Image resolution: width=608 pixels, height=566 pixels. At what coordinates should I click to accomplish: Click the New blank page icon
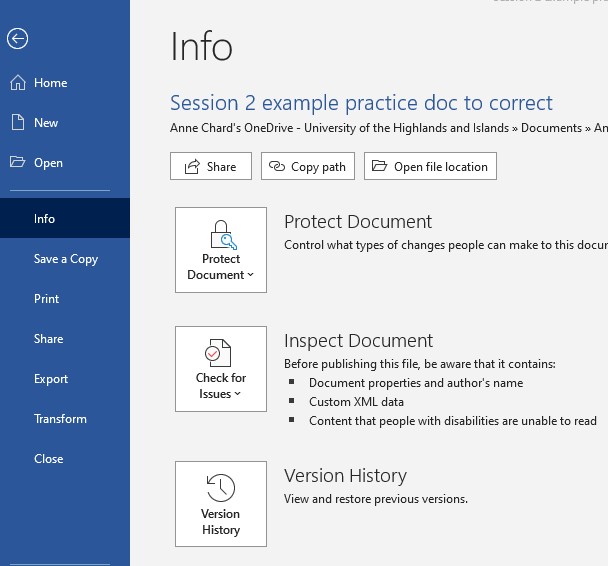[18, 123]
